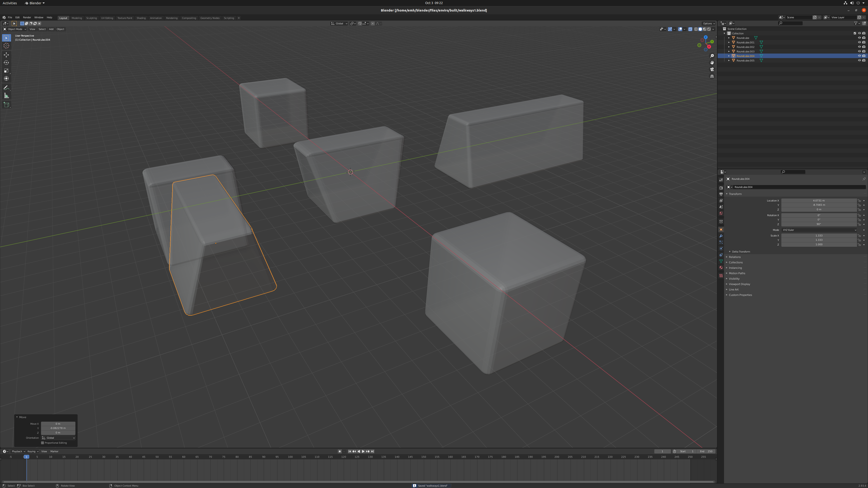Jump to the animation end frame
The image size is (868, 488).
click(x=372, y=451)
